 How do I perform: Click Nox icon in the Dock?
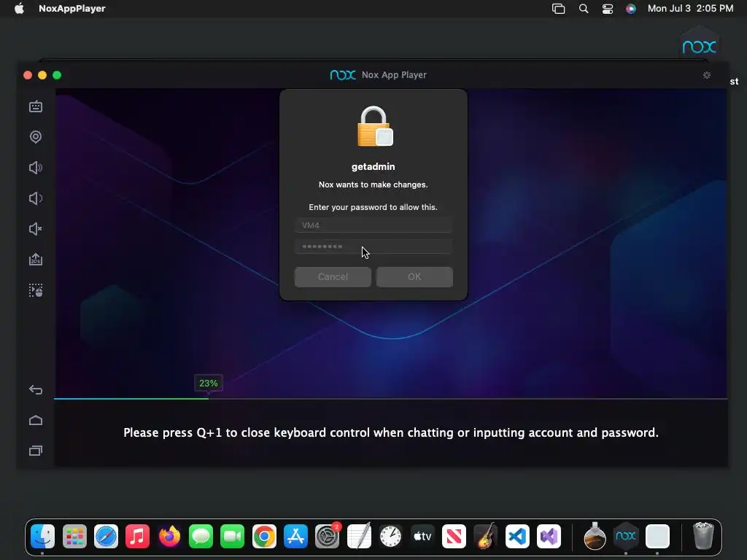coord(626,536)
